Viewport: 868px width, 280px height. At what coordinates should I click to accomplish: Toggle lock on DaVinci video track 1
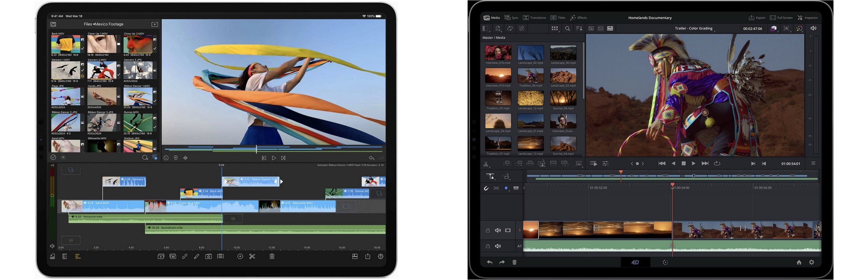click(488, 231)
